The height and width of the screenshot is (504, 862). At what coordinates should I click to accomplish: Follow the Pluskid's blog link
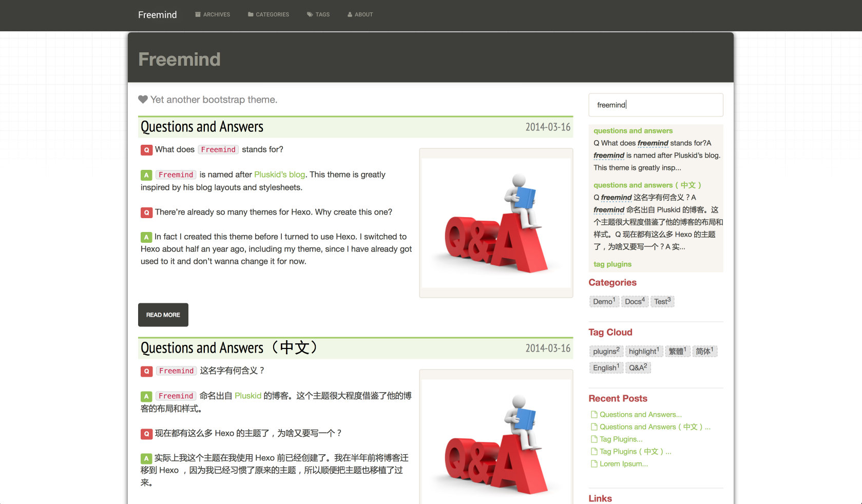pyautogui.click(x=279, y=175)
